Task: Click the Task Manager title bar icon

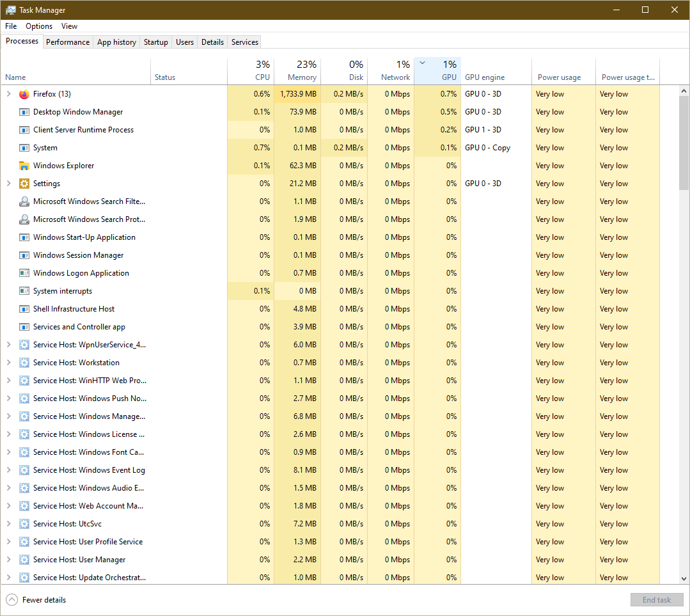Action: coord(11,10)
